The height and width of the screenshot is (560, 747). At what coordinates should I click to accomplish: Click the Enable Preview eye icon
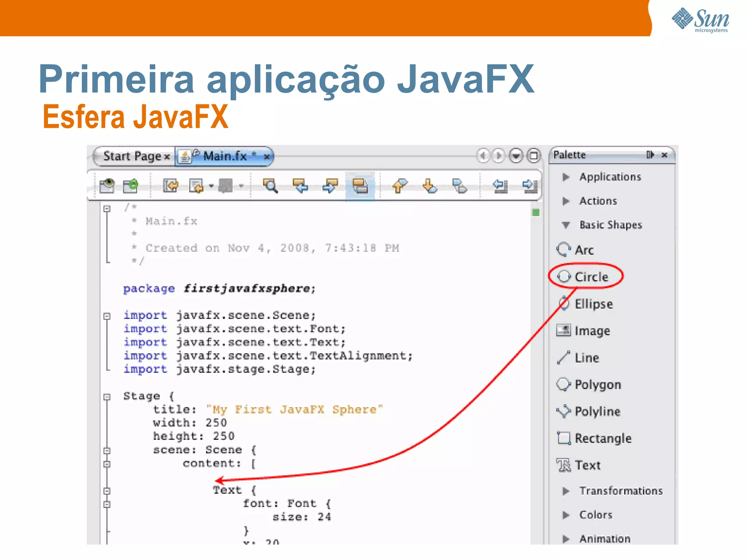coord(107,186)
